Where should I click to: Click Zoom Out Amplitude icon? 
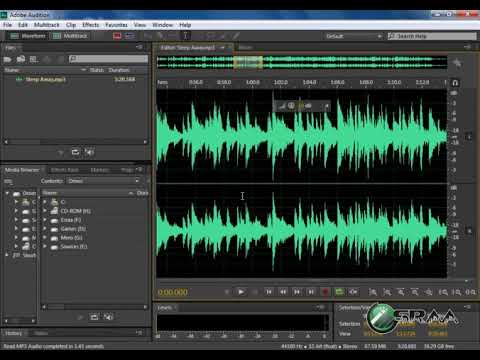[387, 292]
